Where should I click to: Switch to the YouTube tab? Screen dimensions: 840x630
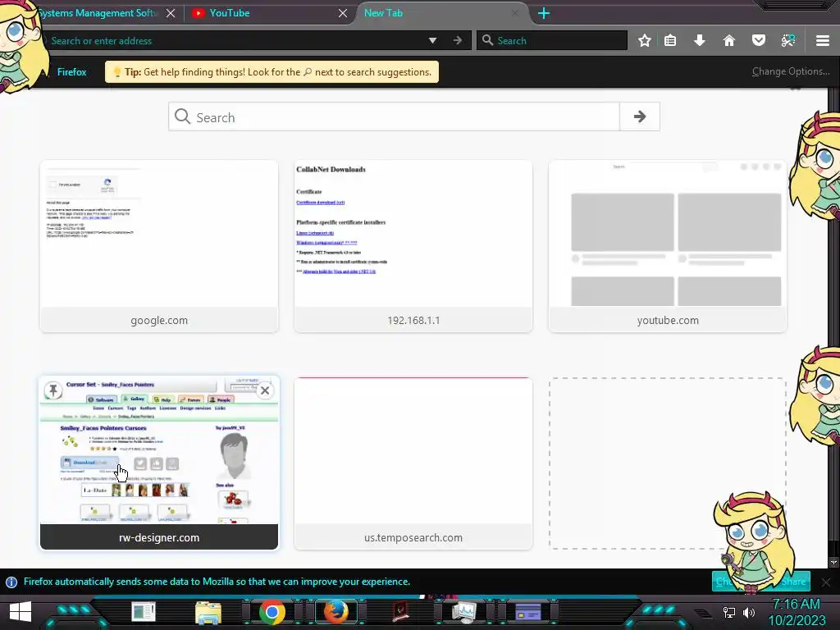[268, 13]
